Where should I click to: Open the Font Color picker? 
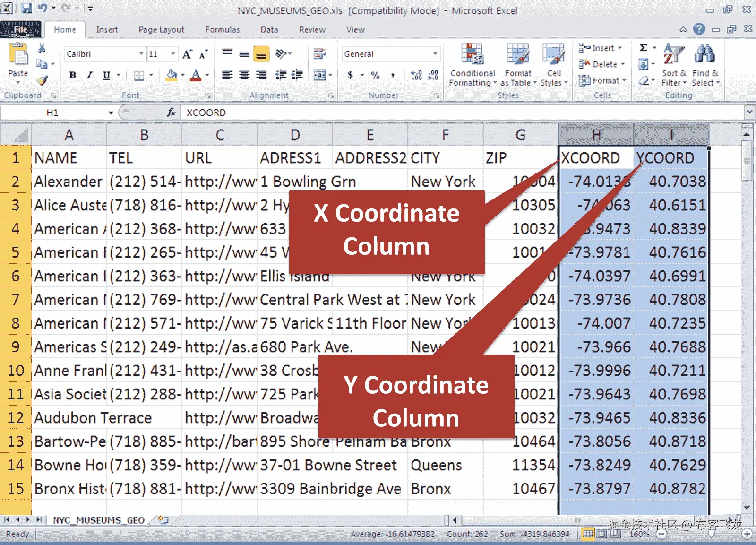click(x=196, y=75)
